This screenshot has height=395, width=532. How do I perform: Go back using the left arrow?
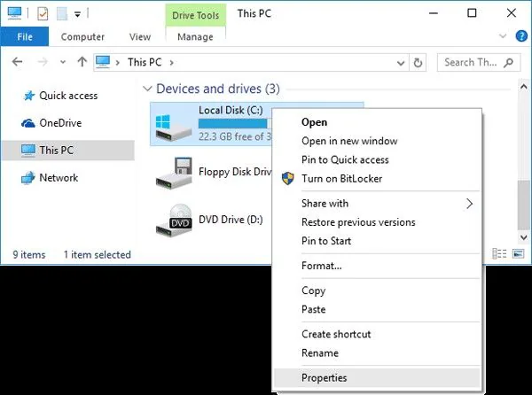point(18,62)
